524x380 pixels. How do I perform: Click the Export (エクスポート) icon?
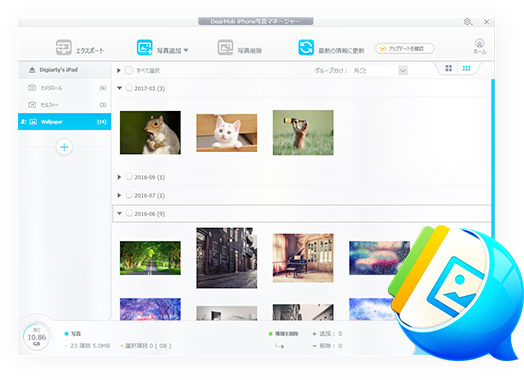click(63, 47)
